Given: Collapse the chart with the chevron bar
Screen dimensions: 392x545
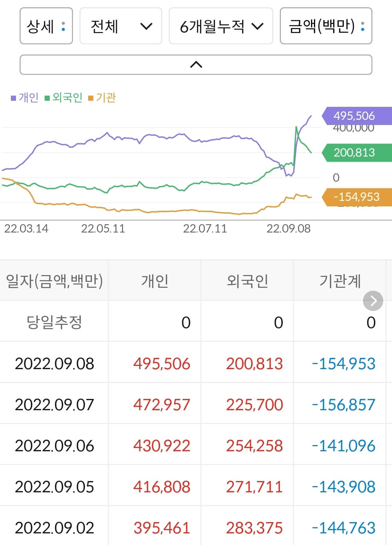Looking at the screenshot, I should coord(196,65).
